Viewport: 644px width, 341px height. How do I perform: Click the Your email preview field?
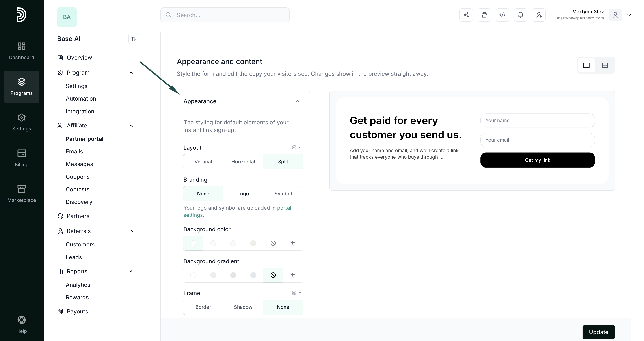click(x=538, y=140)
